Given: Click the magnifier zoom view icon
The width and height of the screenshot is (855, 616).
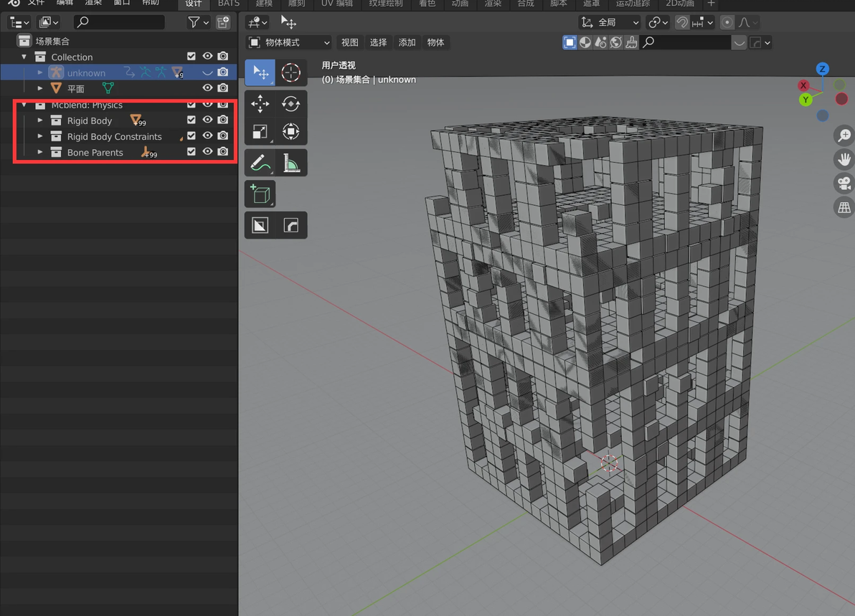Looking at the screenshot, I should pyautogui.click(x=844, y=136).
